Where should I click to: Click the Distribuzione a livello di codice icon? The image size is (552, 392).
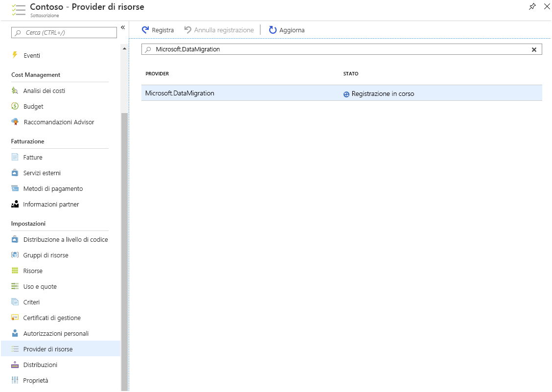point(15,239)
